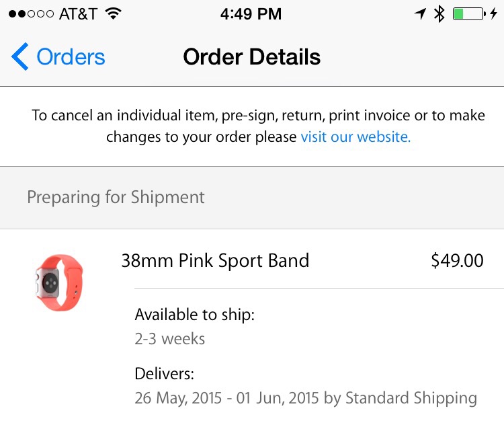Screen dimensions: 504x429
Task: Tap the Preparing for Shipment section header
Action: coord(252,198)
